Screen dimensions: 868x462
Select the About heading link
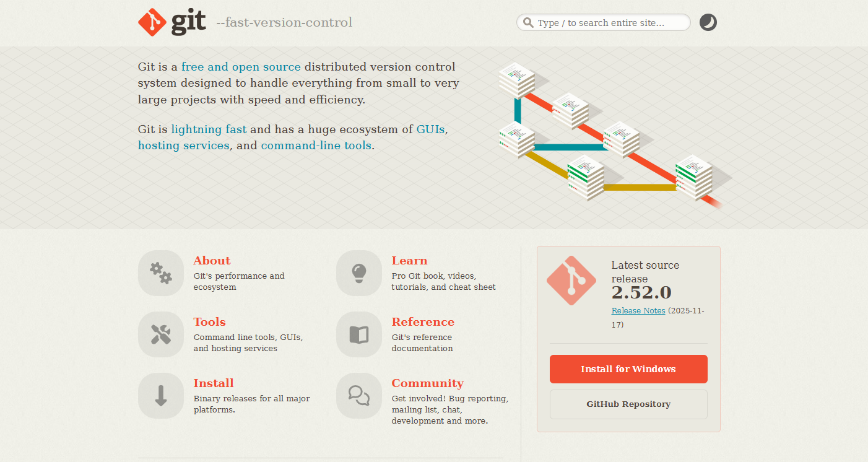(x=212, y=261)
